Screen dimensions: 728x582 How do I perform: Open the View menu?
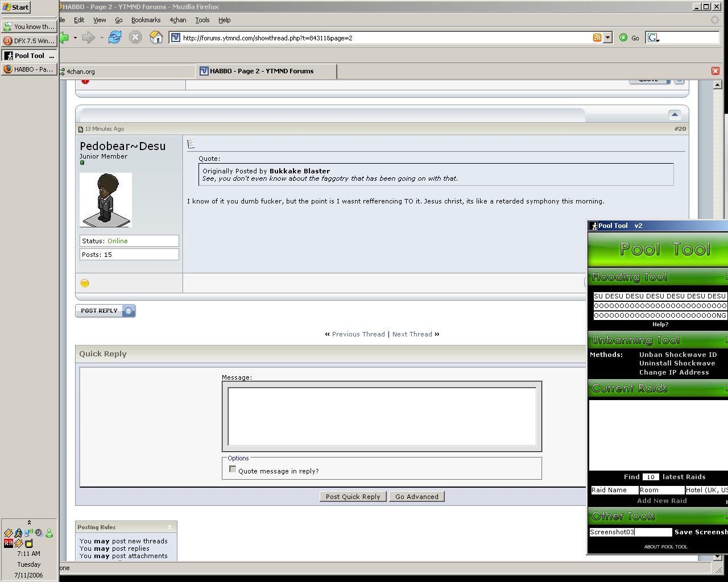pos(100,20)
